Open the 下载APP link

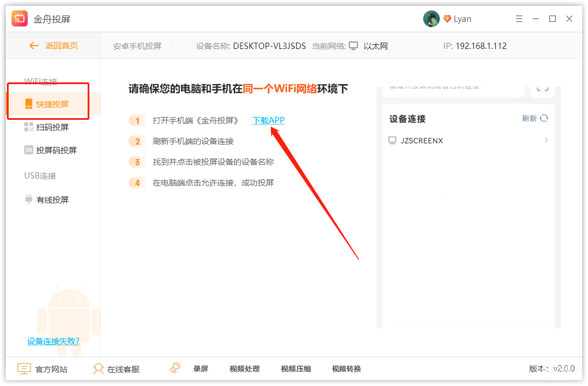pyautogui.click(x=269, y=120)
